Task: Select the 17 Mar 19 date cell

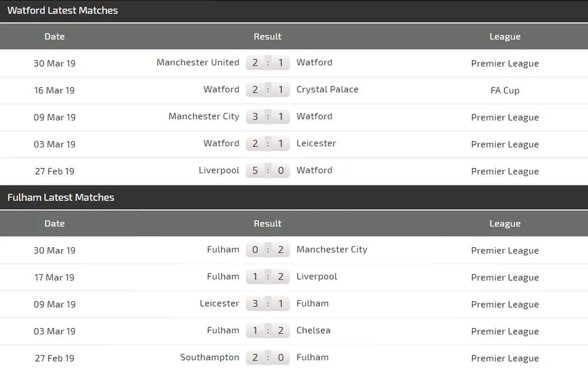Action: [x=55, y=277]
